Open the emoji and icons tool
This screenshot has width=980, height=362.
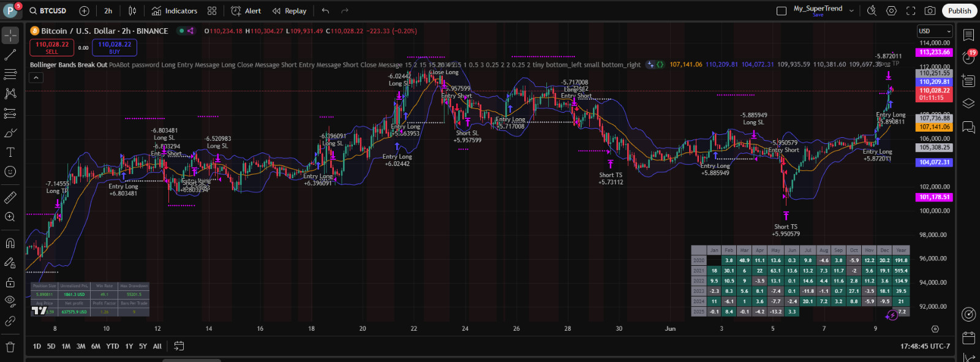click(10, 172)
